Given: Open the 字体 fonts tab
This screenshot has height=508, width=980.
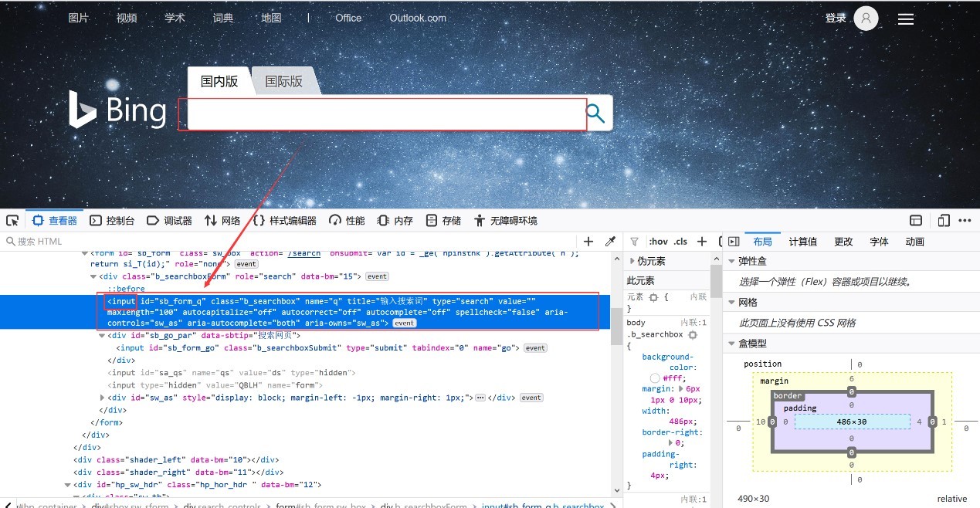Looking at the screenshot, I should tap(879, 242).
